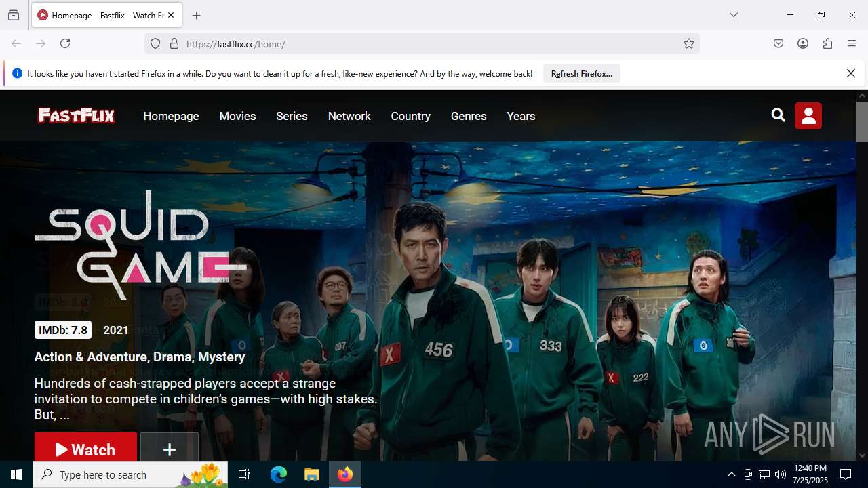Open the Firefox application menu
The image size is (868, 488).
tap(852, 43)
